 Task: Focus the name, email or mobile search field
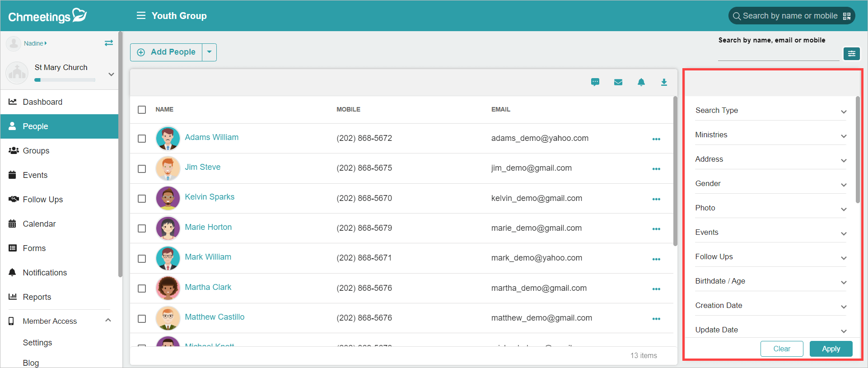pos(779,54)
